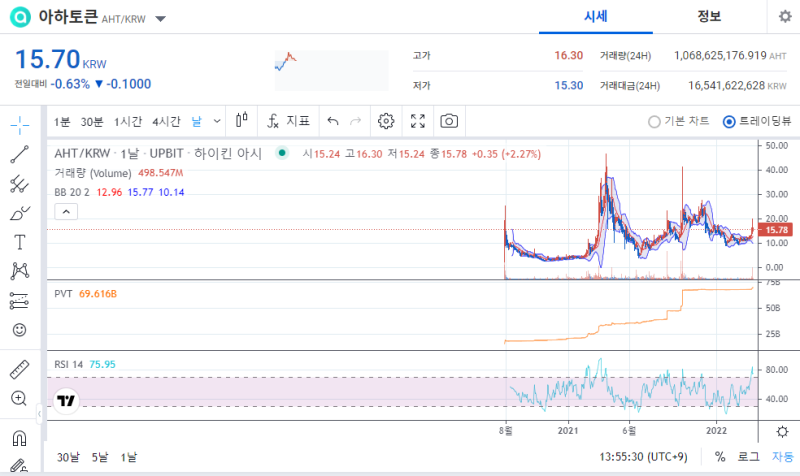
Task: Click the RSI value 75.95
Action: (x=102, y=364)
